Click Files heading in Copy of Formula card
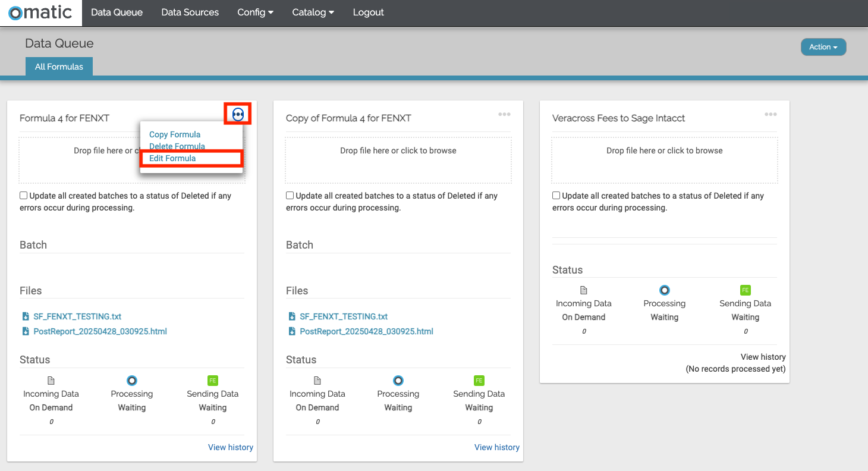 tap(297, 291)
